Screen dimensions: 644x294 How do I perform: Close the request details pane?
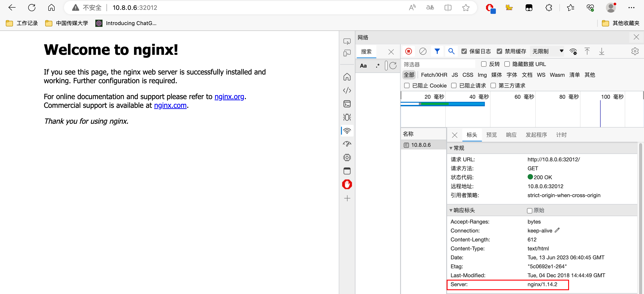[x=454, y=135]
